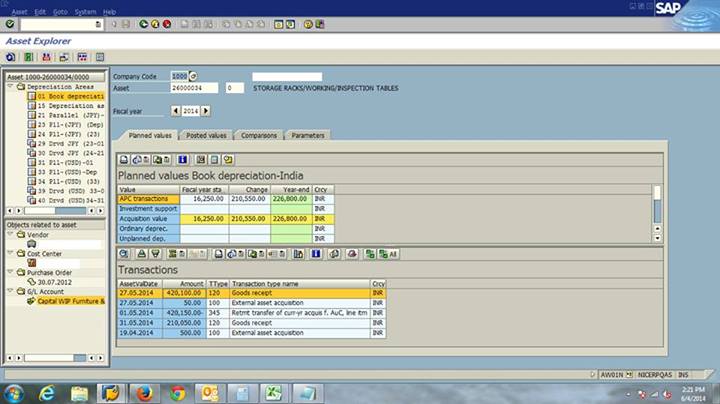Click the green Asset Explorer toolbar icon
Screen dimensions: 720x404
tap(28, 57)
